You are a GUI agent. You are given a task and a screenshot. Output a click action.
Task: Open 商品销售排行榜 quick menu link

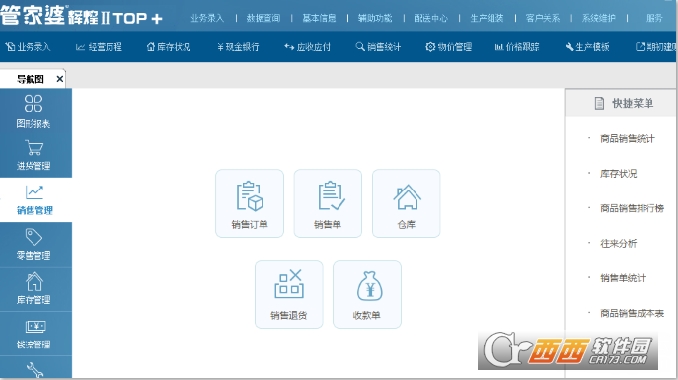pyautogui.click(x=632, y=208)
